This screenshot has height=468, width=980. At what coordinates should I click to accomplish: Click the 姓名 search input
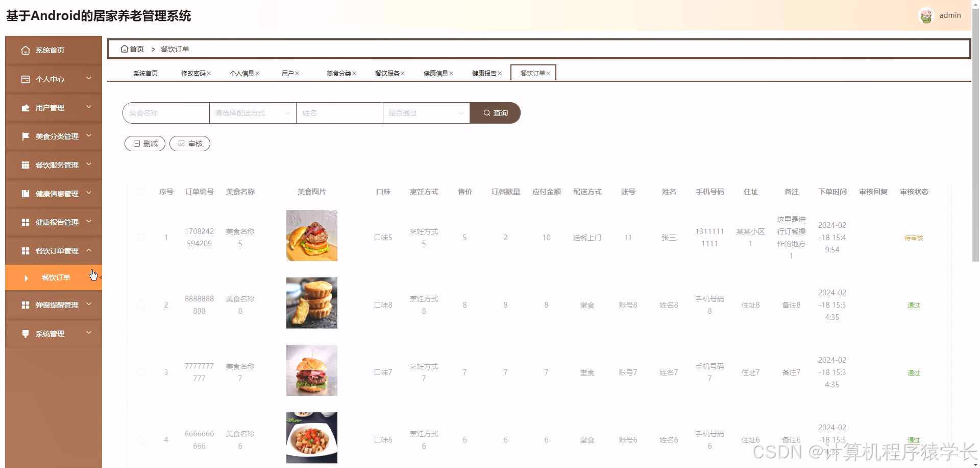[x=339, y=113]
